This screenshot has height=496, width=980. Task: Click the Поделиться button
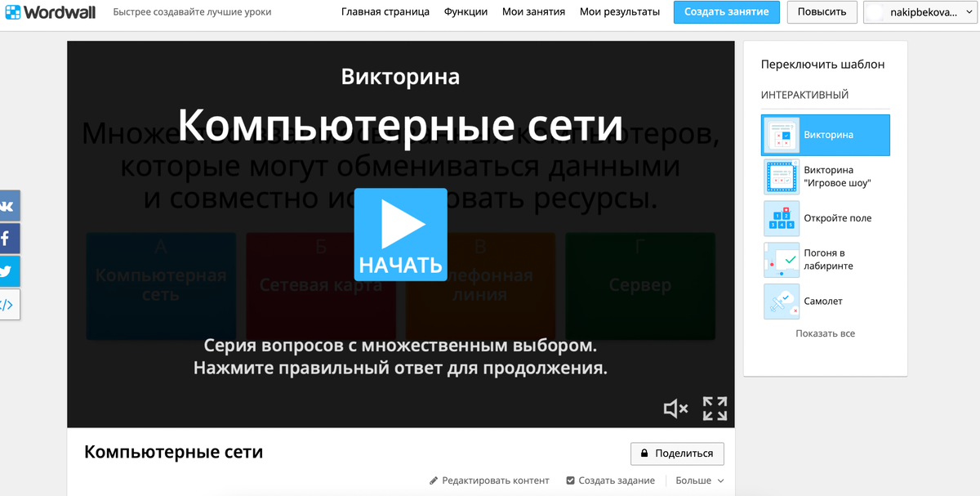pyautogui.click(x=677, y=454)
